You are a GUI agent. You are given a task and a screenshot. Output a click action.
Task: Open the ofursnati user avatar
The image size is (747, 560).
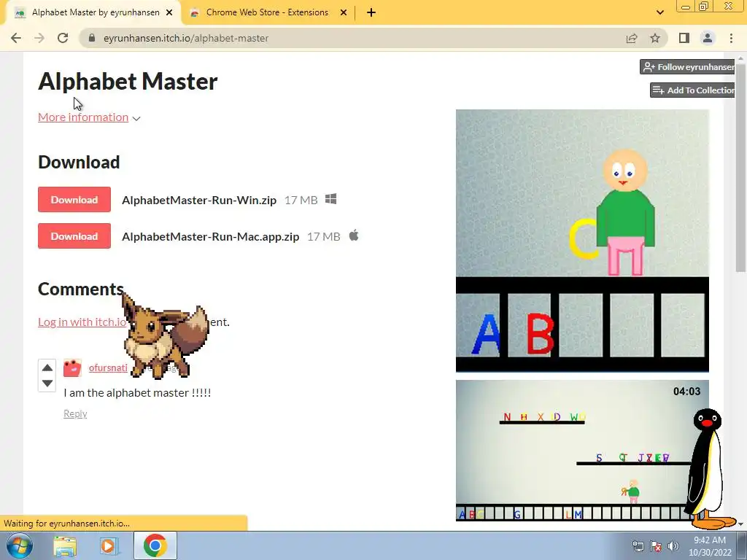click(72, 367)
